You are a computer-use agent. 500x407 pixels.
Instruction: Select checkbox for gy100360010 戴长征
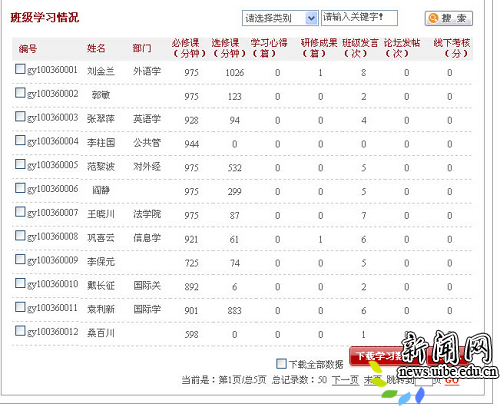20,283
